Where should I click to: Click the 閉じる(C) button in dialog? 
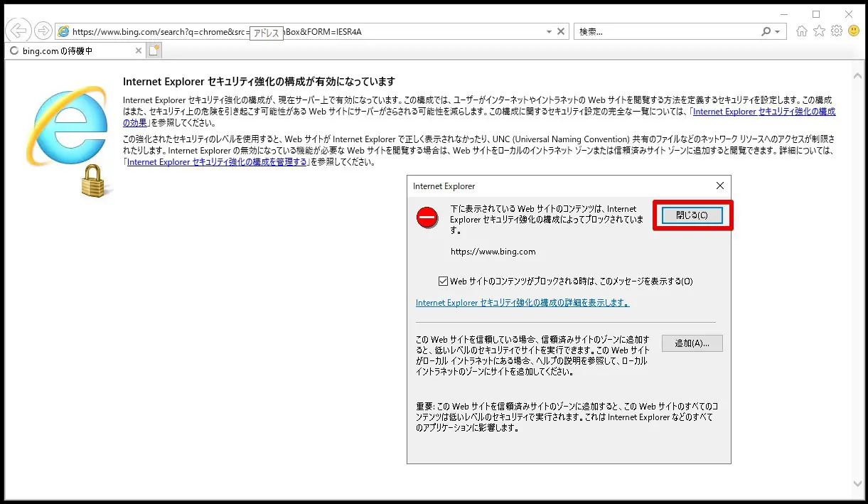692,215
